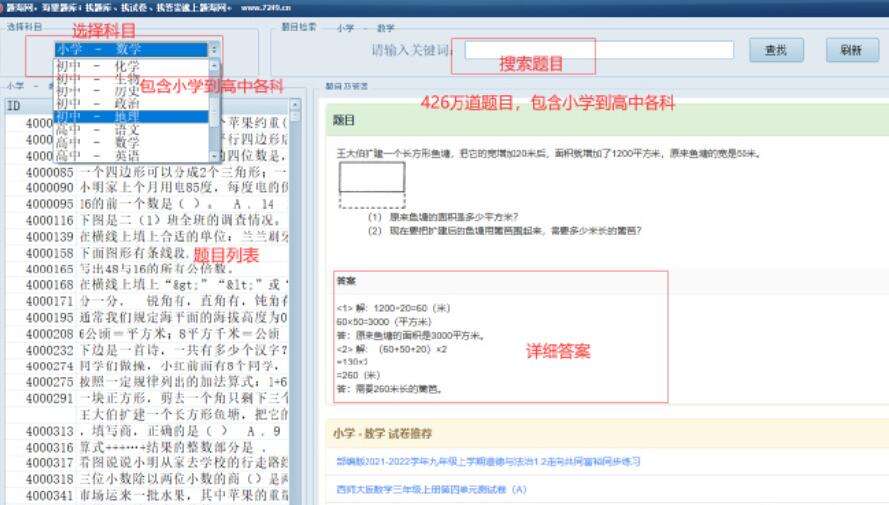This screenshot has width=889, height=505.
Task: Open the 小学-数学 subject dropdown arrow
Action: [213, 49]
